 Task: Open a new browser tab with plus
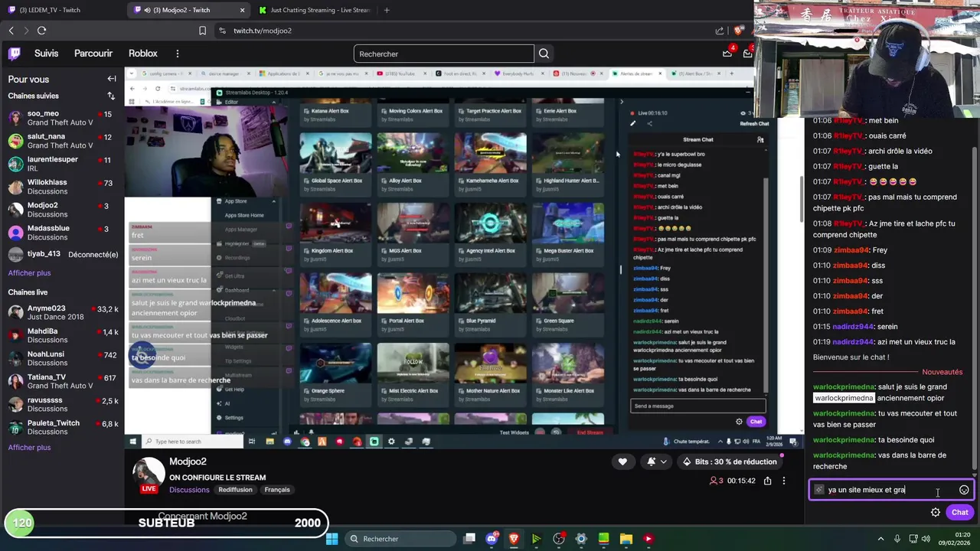pos(387,10)
